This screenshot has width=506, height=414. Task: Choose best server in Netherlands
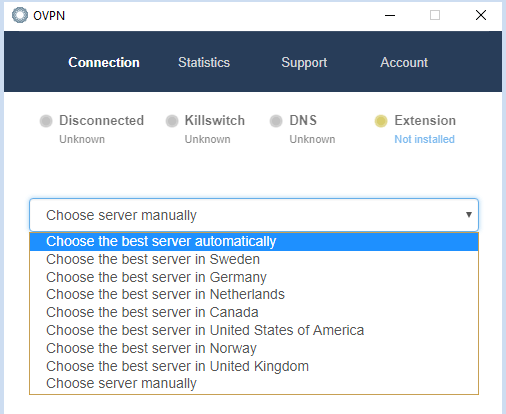254,295
